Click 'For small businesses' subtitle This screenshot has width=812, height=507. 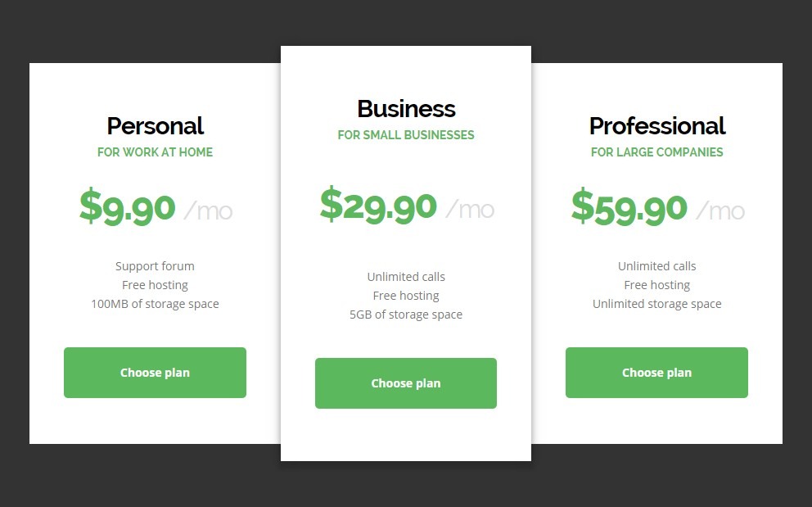[x=406, y=135]
